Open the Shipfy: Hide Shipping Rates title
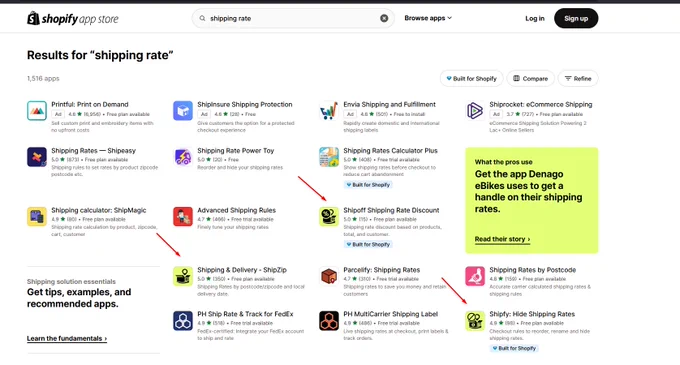Viewport: 680px width, 365px height. click(x=532, y=314)
